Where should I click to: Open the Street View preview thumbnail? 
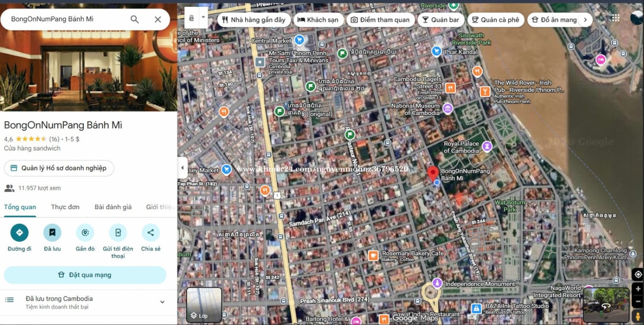coord(606,305)
